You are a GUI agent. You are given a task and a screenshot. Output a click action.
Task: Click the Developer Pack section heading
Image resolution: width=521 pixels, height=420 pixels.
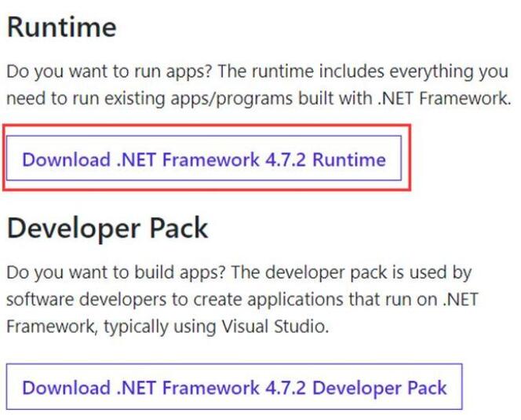tap(107, 228)
